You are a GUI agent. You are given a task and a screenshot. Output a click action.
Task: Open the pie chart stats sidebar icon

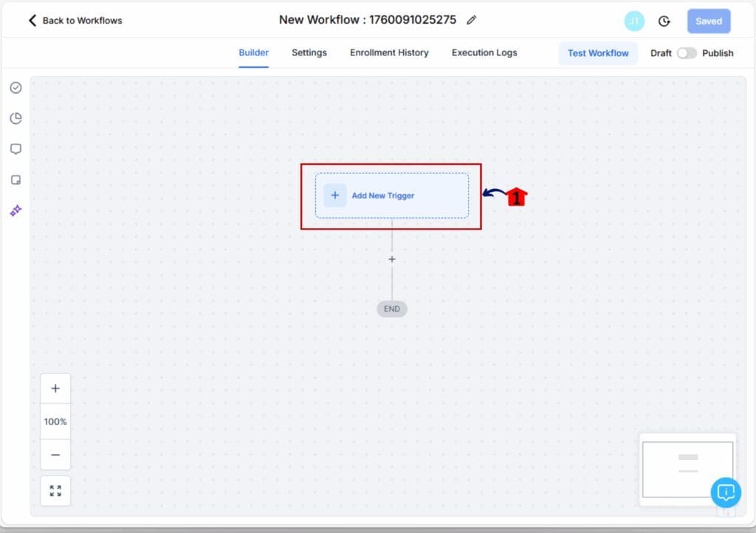(x=16, y=118)
